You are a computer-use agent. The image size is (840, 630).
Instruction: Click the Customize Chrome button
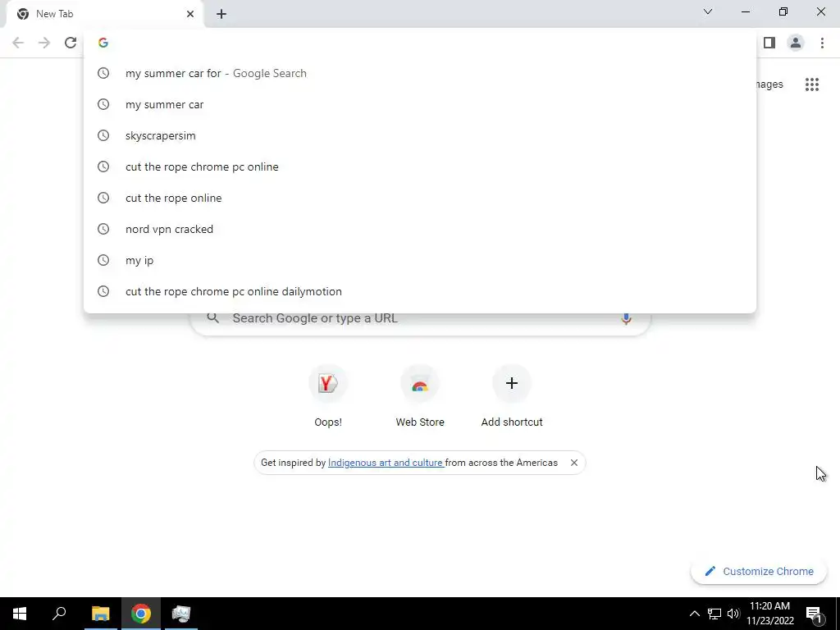tap(759, 571)
